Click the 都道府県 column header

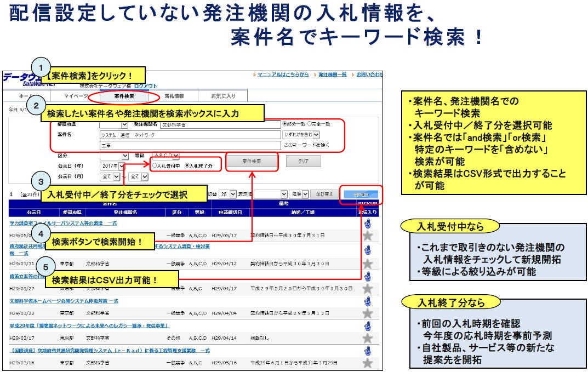72,212
